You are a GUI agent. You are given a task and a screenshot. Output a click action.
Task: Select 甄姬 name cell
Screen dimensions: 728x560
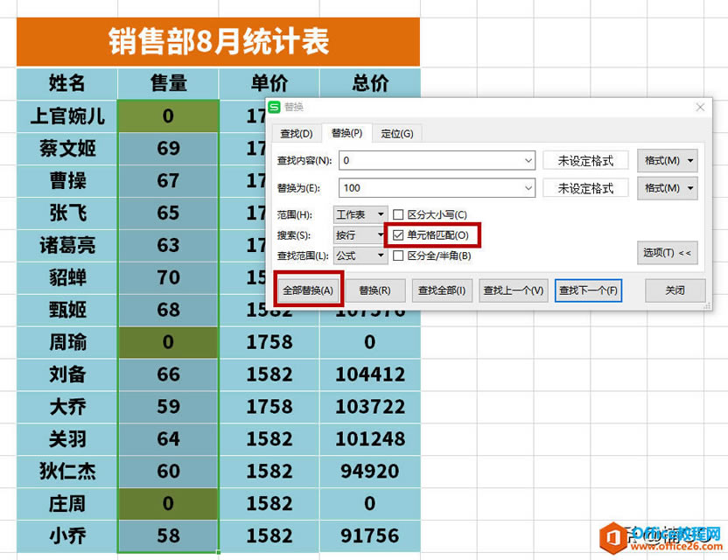click(66, 310)
